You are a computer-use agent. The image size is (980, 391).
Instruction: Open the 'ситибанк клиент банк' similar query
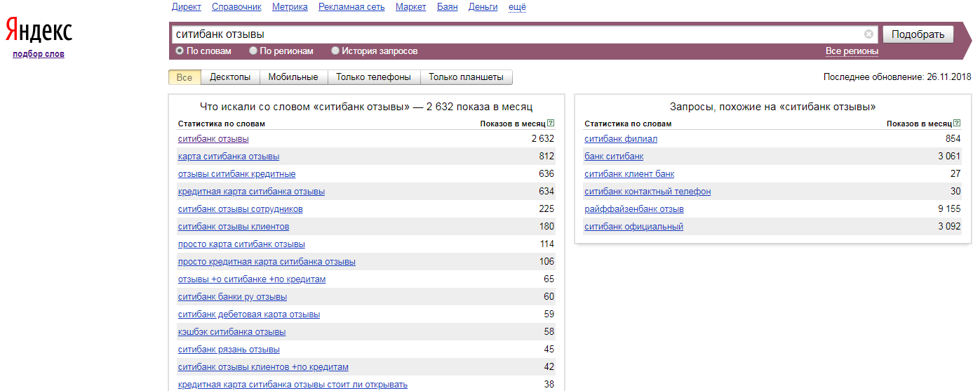tap(629, 174)
